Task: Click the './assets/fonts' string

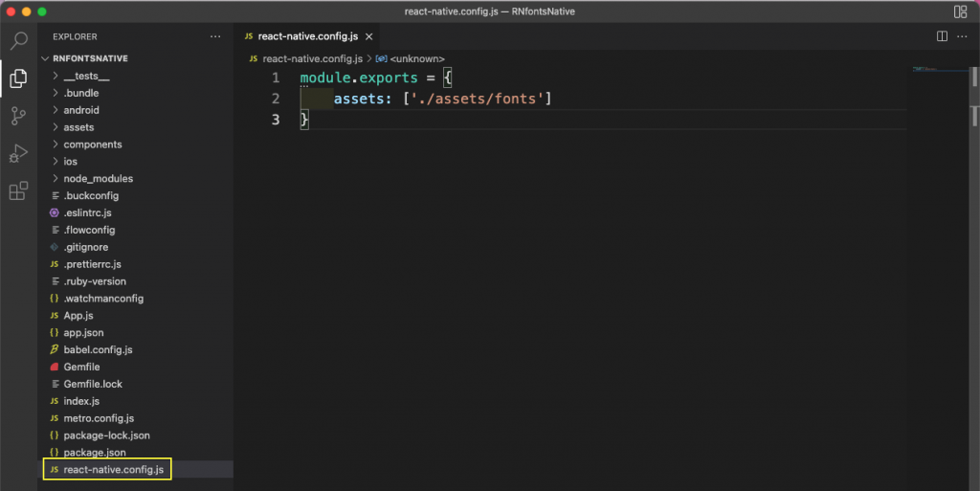Action: coord(478,99)
